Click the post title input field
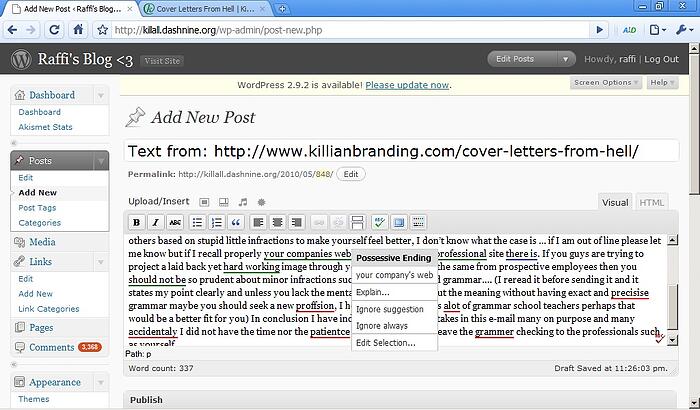The width and height of the screenshot is (700, 410). (401, 151)
